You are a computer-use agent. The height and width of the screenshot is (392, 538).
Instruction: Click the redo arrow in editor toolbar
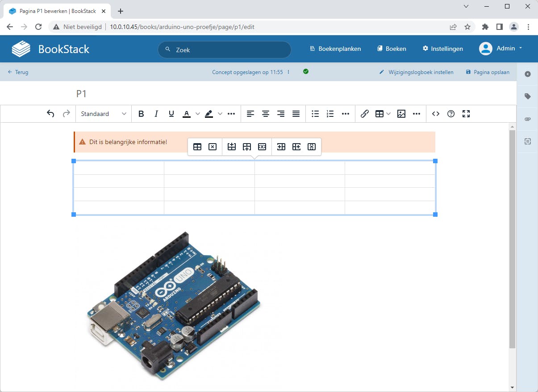click(x=66, y=114)
